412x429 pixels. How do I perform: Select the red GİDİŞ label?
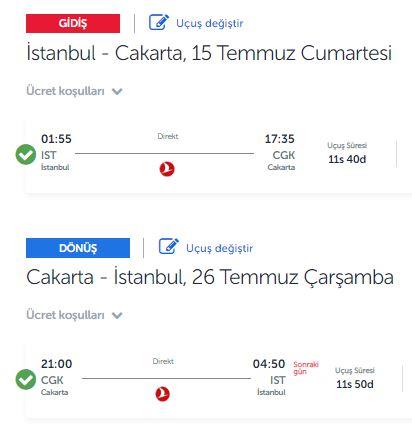tap(73, 23)
